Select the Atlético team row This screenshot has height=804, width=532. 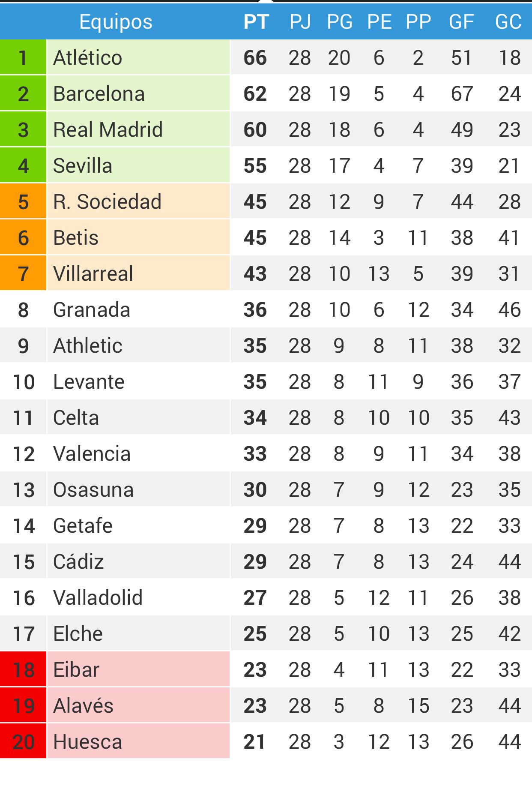(x=266, y=57)
